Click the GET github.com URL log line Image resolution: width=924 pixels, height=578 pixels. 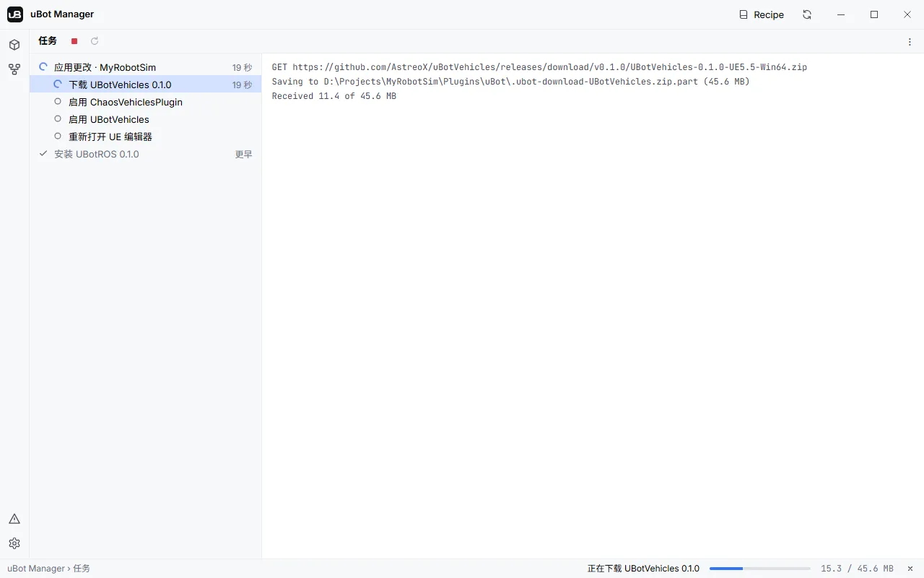pyautogui.click(x=539, y=67)
